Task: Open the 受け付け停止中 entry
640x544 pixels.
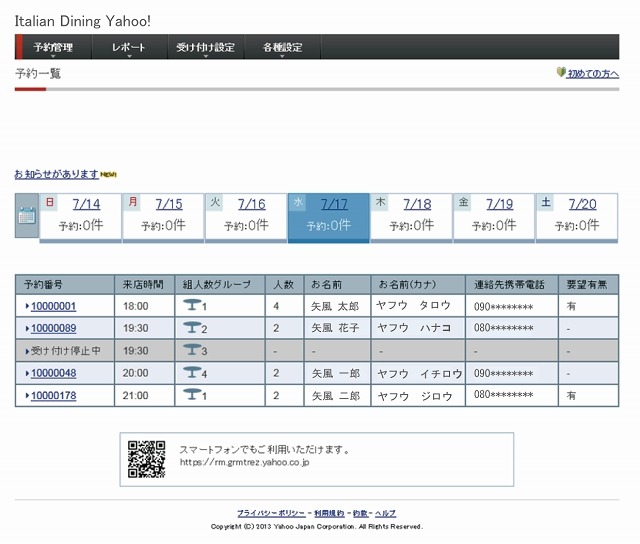Action: click(x=66, y=351)
